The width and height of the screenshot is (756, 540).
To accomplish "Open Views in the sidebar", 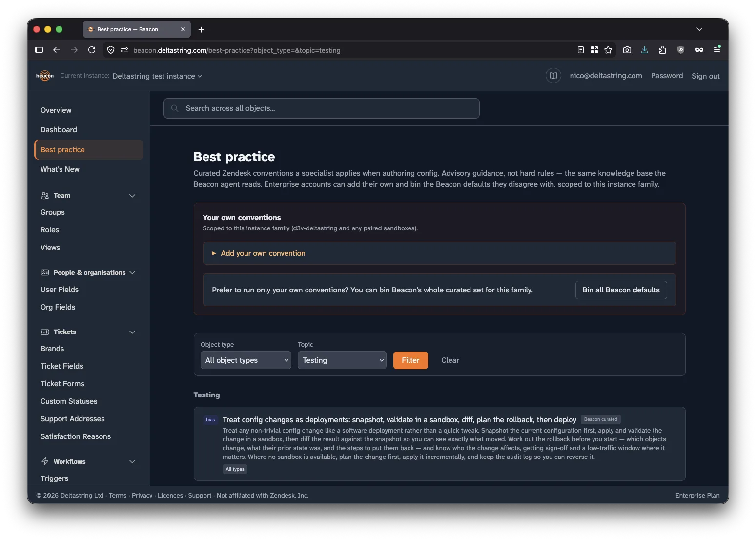I will coord(50,248).
